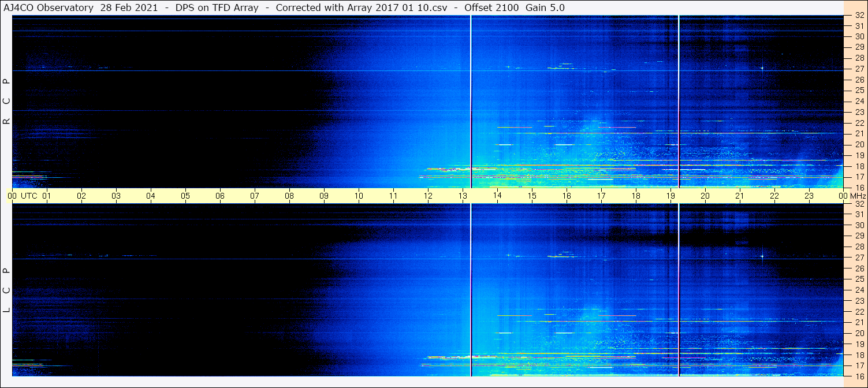Click 16 MHz tick in LCP panel
The height and width of the screenshot is (388, 868).
(x=859, y=376)
